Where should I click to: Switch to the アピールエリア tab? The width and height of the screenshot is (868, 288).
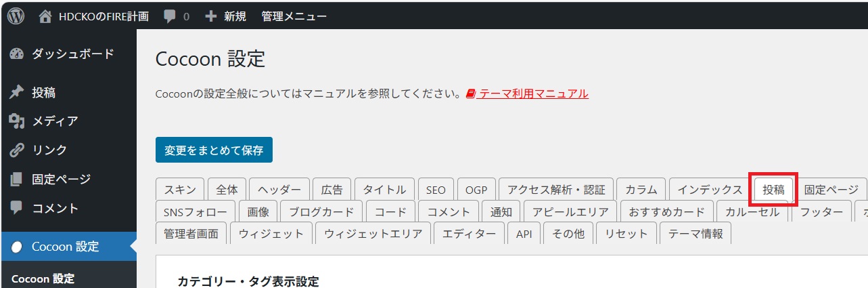click(570, 211)
